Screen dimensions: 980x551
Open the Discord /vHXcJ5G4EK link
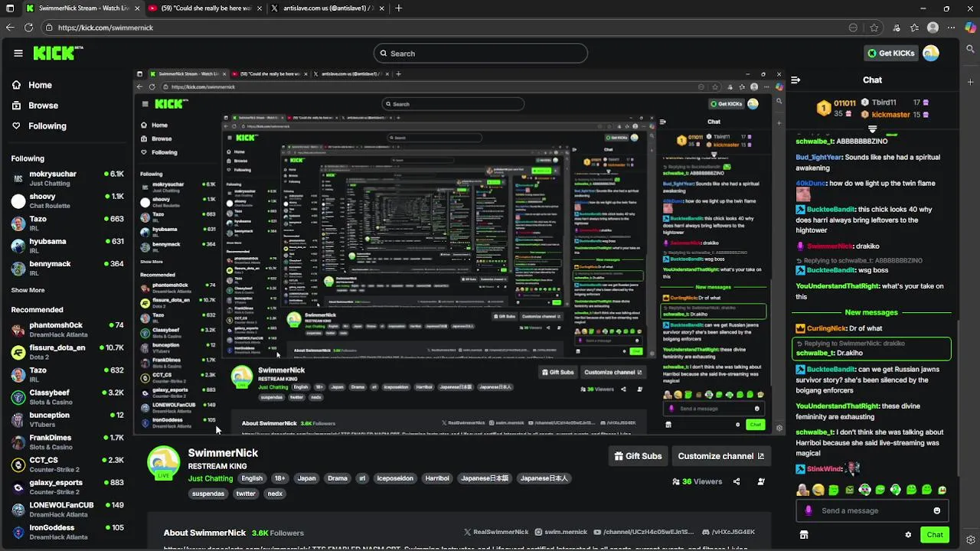728,532
